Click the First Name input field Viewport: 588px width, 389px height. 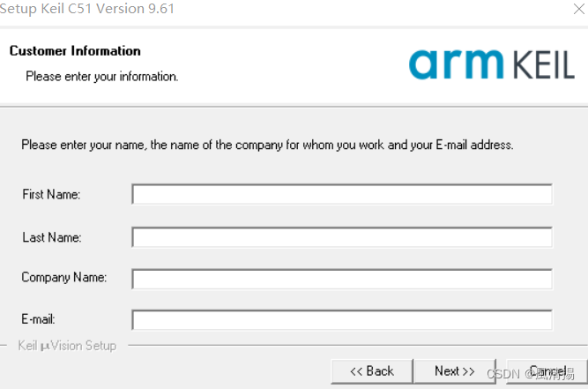tap(342, 194)
